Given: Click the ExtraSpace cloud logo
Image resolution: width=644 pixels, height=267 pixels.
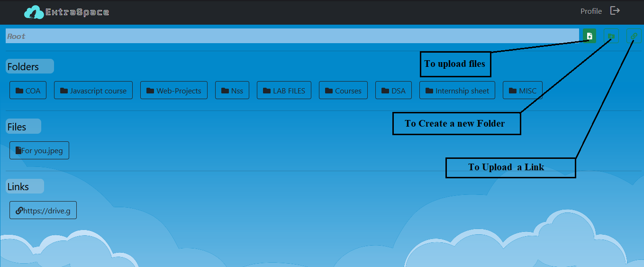Looking at the screenshot, I should coord(34,12).
